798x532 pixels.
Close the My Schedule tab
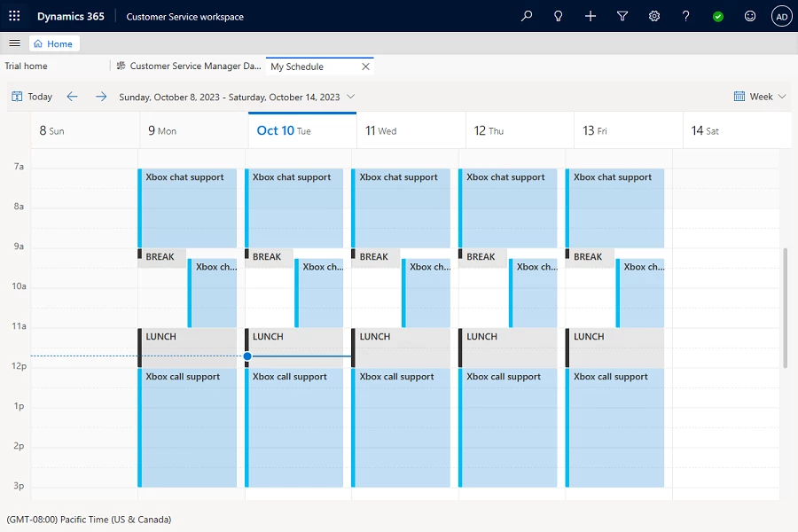(364, 66)
